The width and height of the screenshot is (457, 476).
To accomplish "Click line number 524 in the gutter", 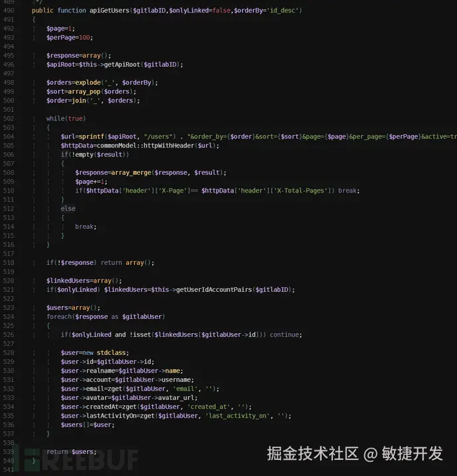I will coord(9,316).
